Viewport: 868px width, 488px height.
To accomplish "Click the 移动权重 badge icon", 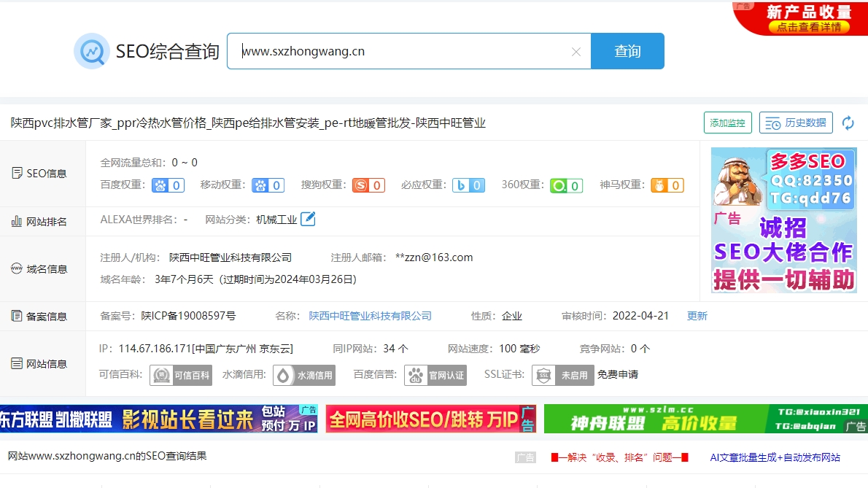I will (x=268, y=185).
